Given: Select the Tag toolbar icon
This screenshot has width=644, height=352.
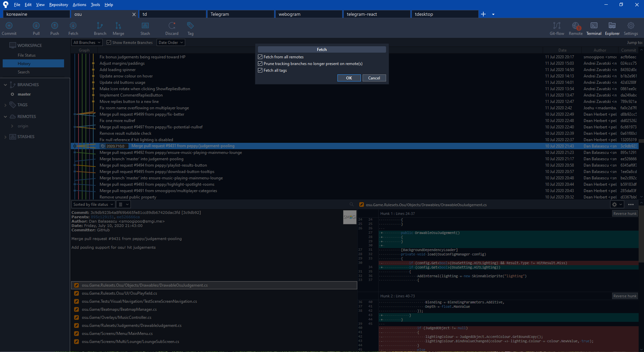Looking at the screenshot, I should pyautogui.click(x=190, y=28).
